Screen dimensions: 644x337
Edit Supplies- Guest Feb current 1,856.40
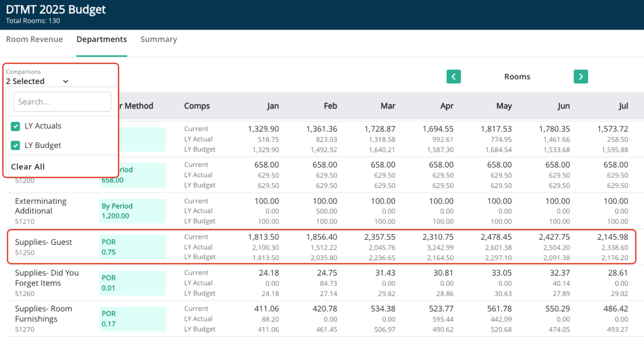pyautogui.click(x=322, y=237)
